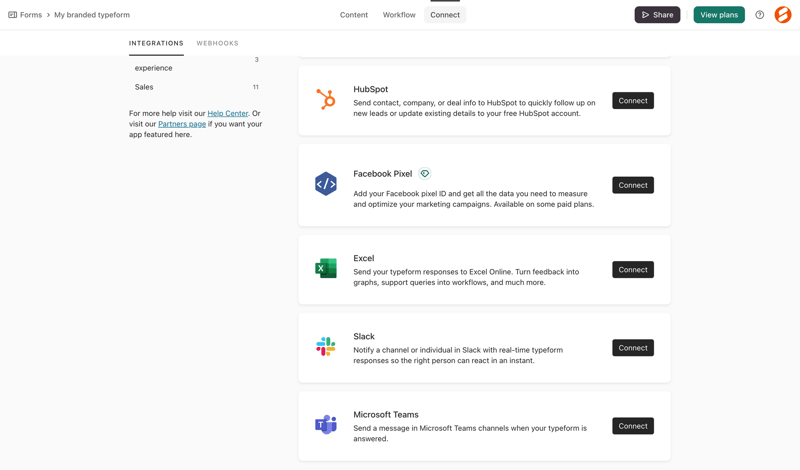Click the Excel title text

point(364,258)
